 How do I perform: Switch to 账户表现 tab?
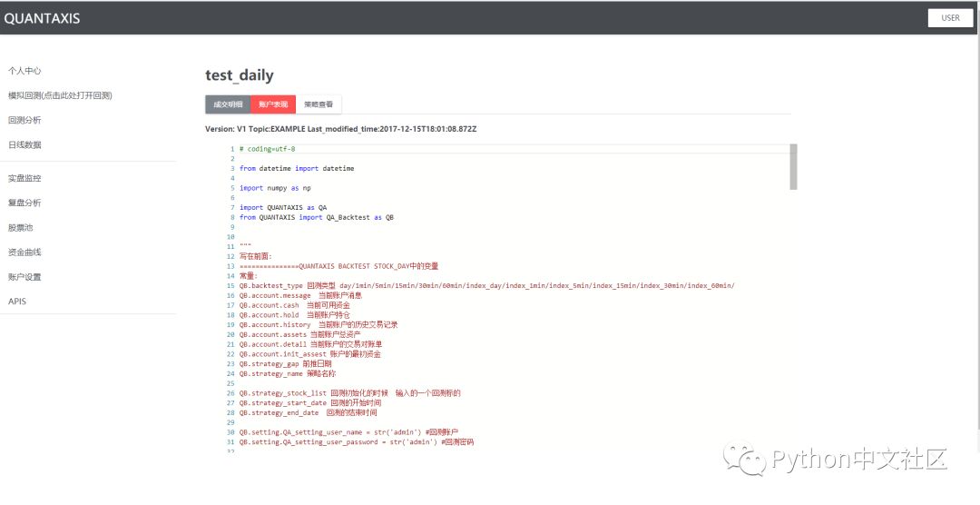[x=273, y=104]
